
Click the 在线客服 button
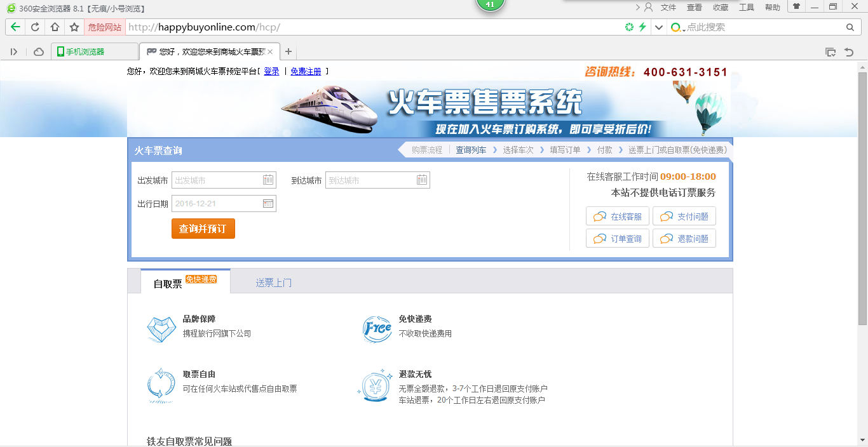(618, 217)
